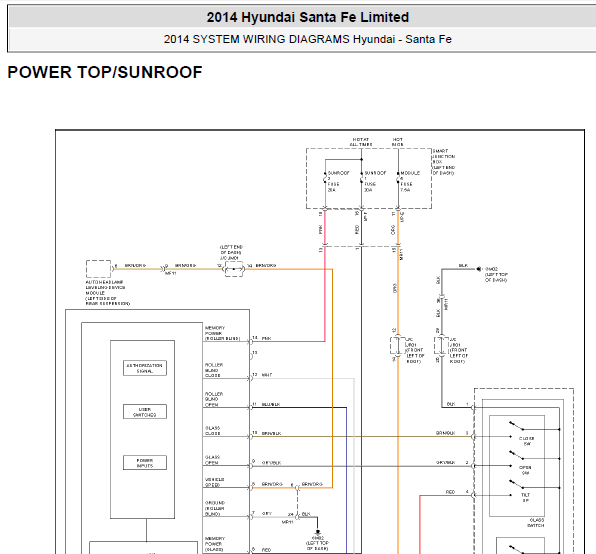Click the 'TILT UP' label

525,498
